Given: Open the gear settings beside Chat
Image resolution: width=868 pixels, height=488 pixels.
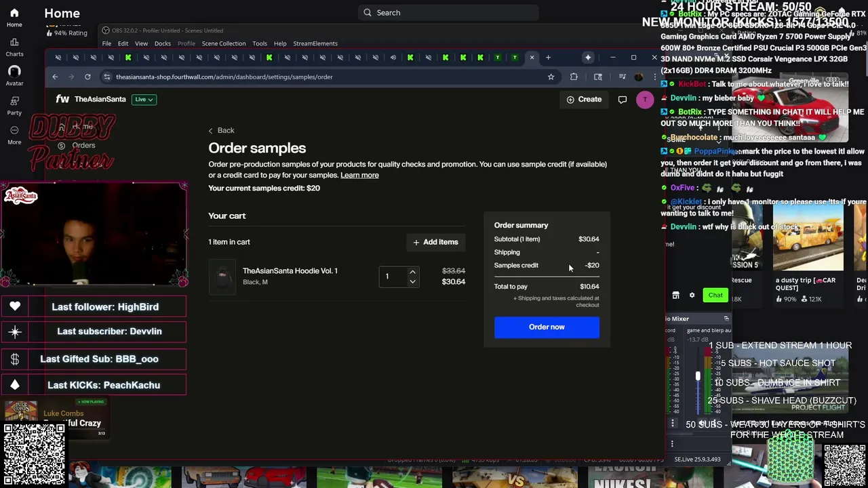Looking at the screenshot, I should pos(692,295).
